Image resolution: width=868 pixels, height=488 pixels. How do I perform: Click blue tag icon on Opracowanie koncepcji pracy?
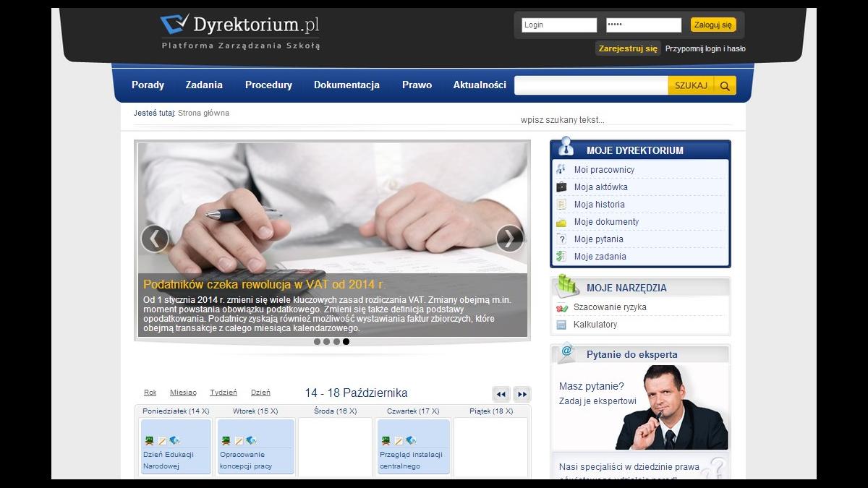[x=251, y=440]
